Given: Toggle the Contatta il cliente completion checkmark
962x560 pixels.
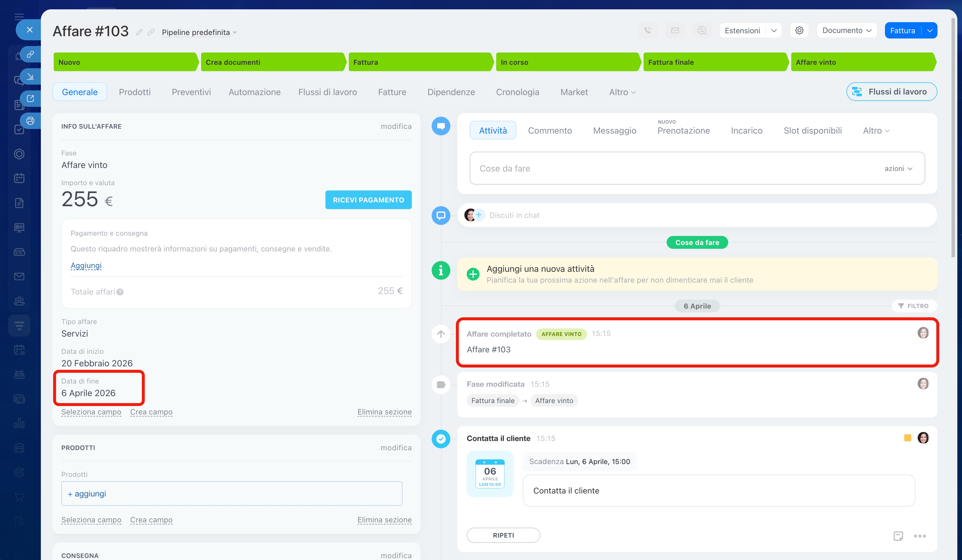Looking at the screenshot, I should click(x=441, y=439).
